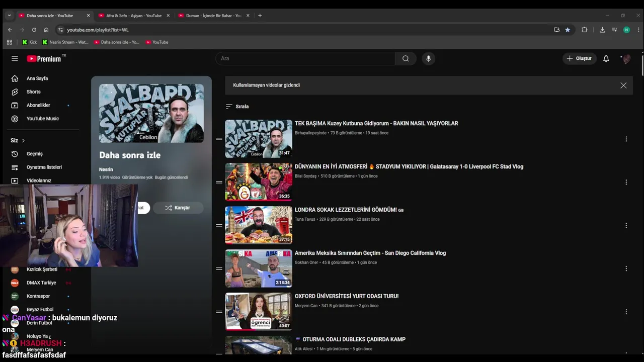Open the YouTube hamburger guide menu
The width and height of the screenshot is (644, 362).
tap(15, 58)
